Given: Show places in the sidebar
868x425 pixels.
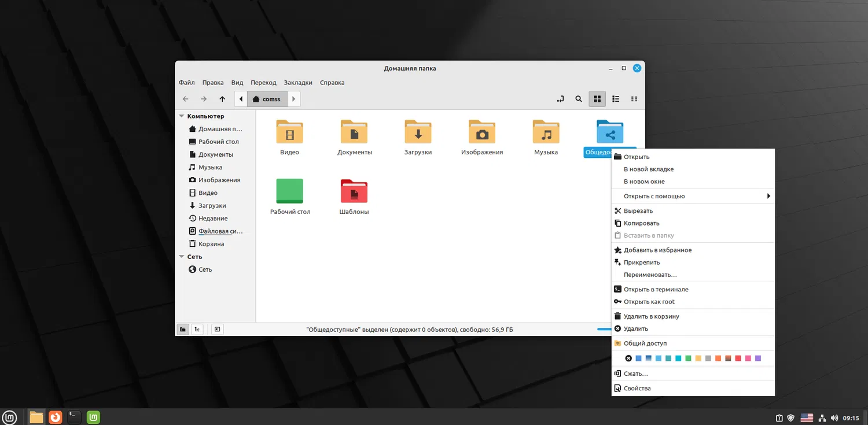Looking at the screenshot, I should click(183, 330).
